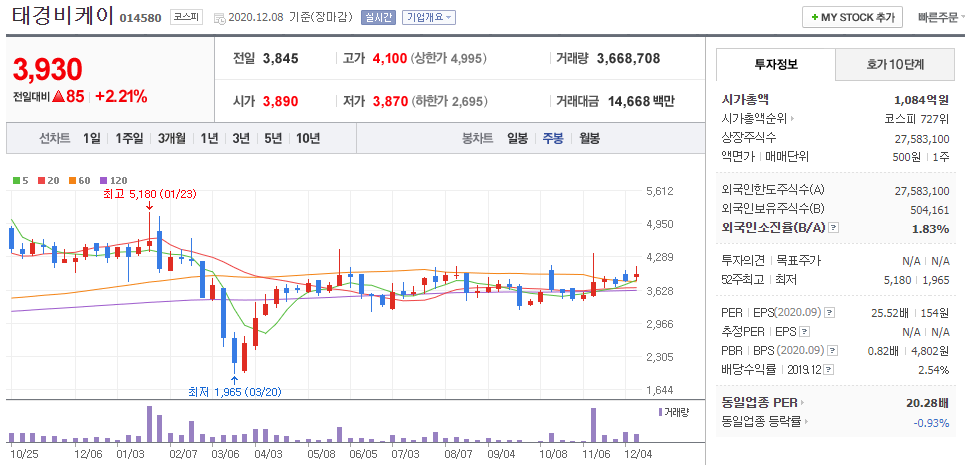Click the 선차트 label

55,138
